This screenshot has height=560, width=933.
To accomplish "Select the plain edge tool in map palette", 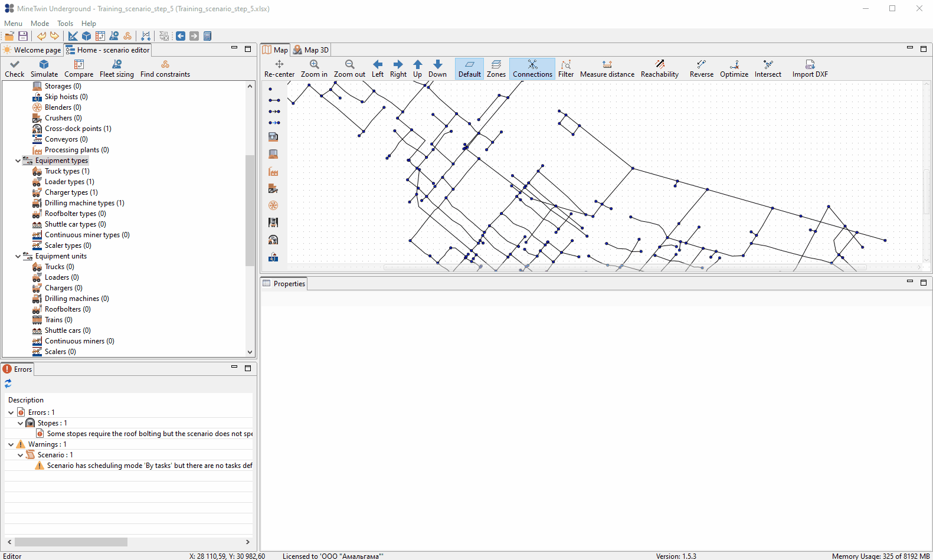I will click(x=274, y=100).
